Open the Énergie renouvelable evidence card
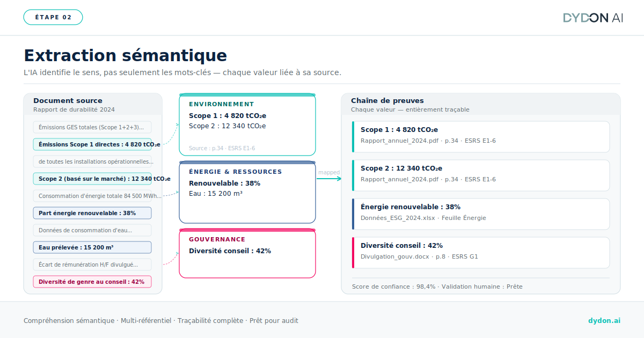The height and width of the screenshot is (338, 644). tap(481, 214)
